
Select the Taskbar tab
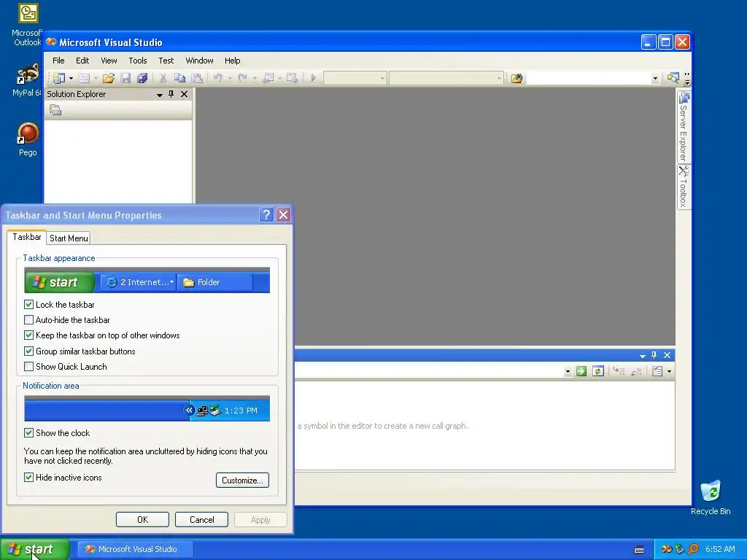27,237
